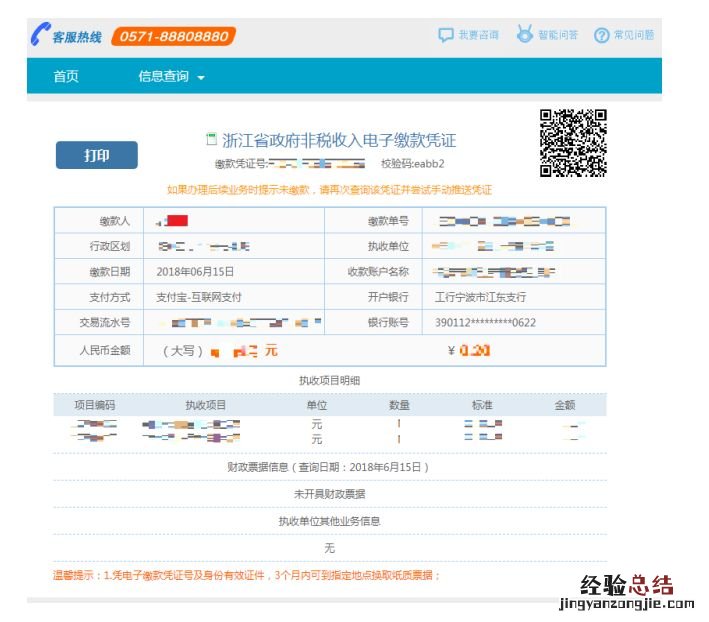Open the 常见问题 link text
The height and width of the screenshot is (622, 709).
pyautogui.click(x=634, y=35)
